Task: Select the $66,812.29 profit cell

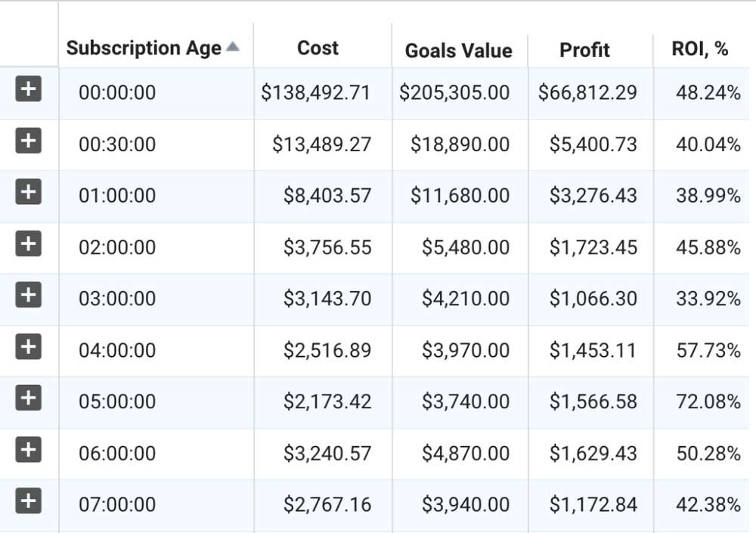Action: (x=587, y=93)
